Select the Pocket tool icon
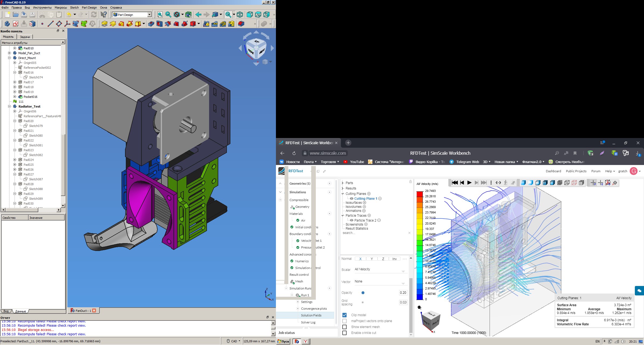Image resolution: width=644 pixels, height=345 pixels. 151,24
